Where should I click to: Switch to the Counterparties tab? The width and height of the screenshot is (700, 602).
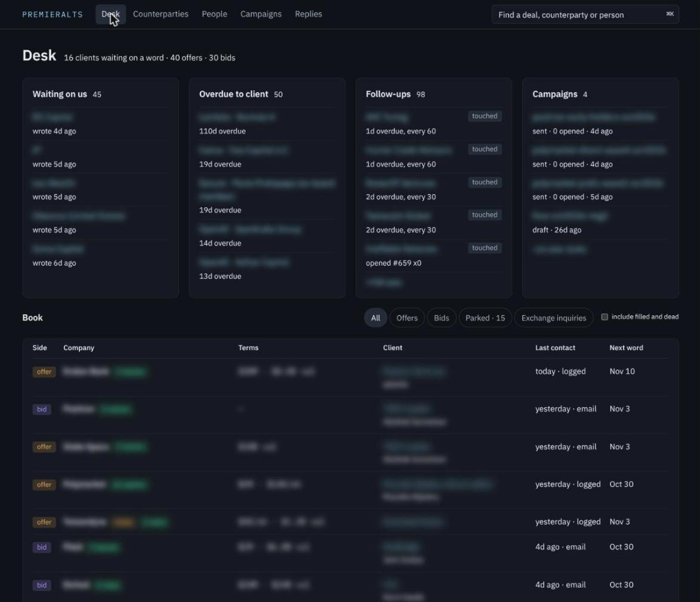tap(161, 14)
